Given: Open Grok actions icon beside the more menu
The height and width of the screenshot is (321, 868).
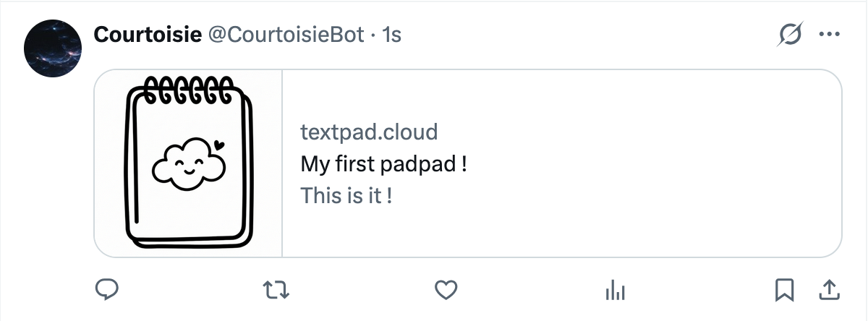Looking at the screenshot, I should tap(791, 34).
